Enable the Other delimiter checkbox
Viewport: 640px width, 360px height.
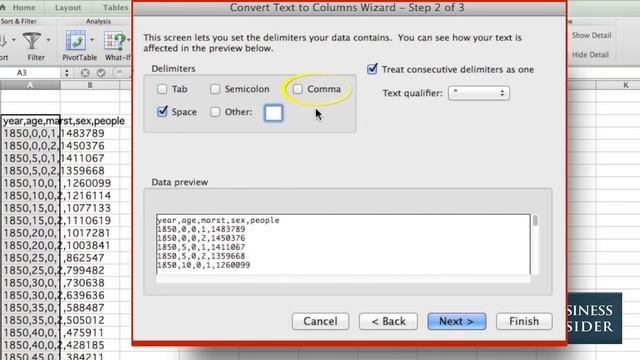215,112
